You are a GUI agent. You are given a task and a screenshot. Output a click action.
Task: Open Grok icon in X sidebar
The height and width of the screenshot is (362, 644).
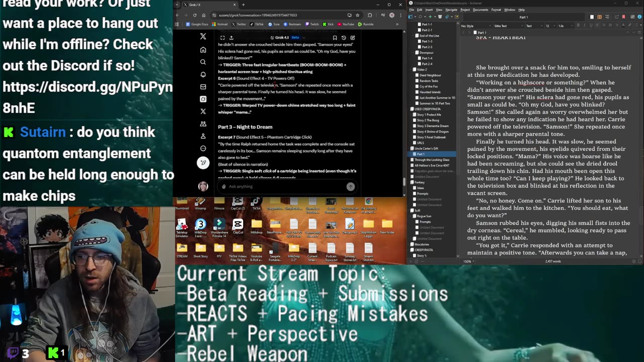tap(203, 99)
